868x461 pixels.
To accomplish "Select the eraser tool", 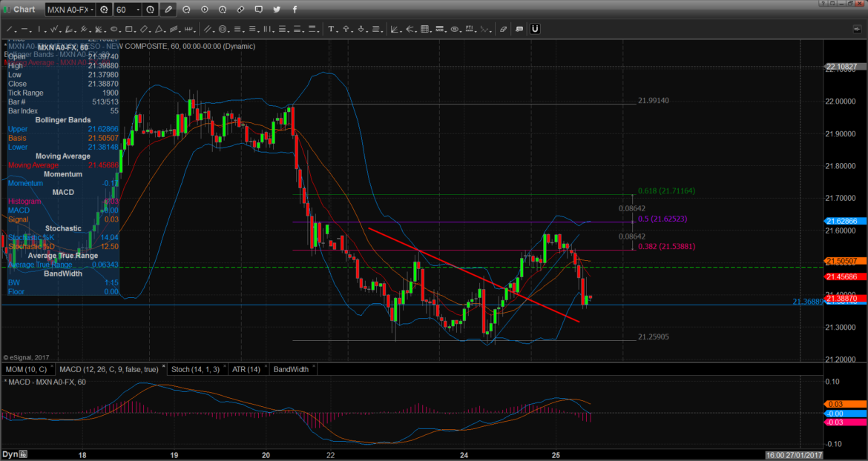I will pos(503,29).
